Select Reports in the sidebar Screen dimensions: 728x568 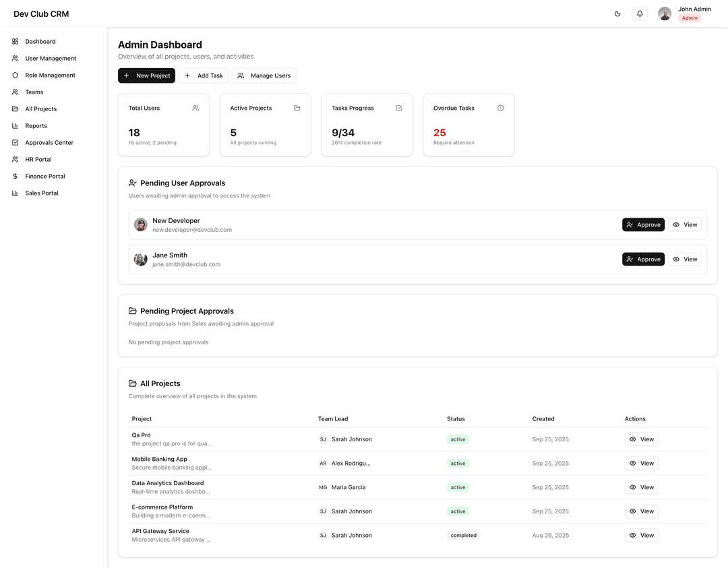coord(36,126)
